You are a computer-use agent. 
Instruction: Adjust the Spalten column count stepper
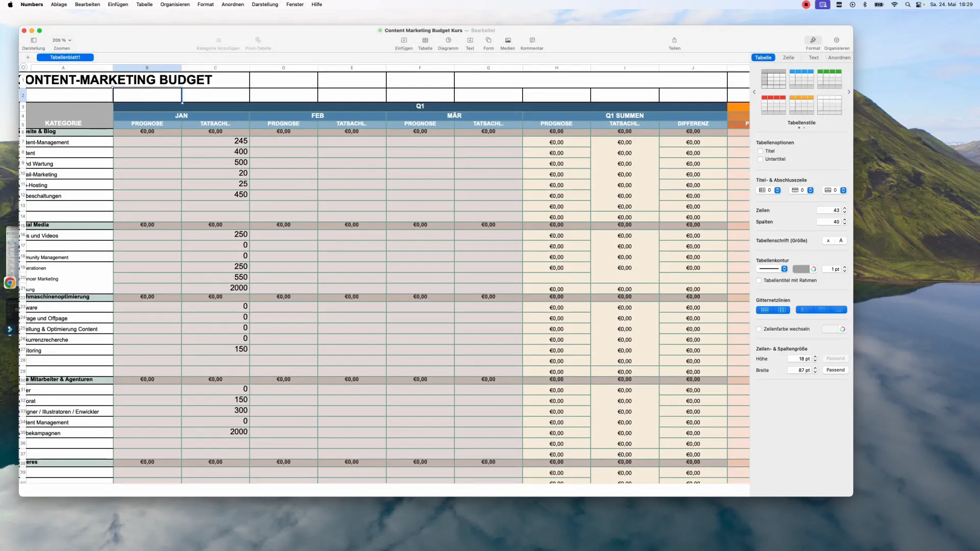pyautogui.click(x=844, y=222)
